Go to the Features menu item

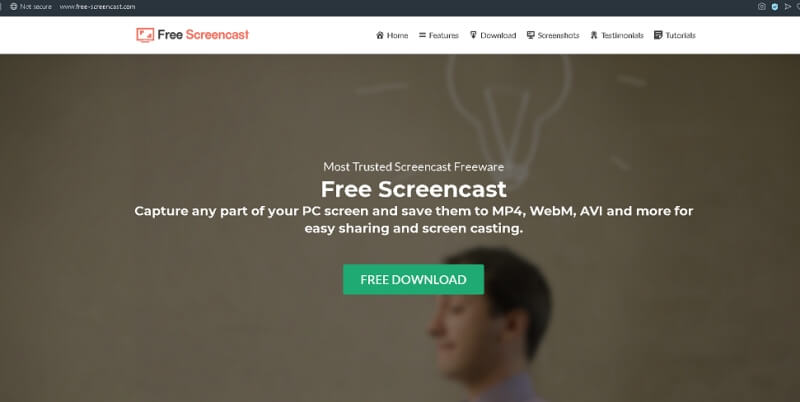pyautogui.click(x=443, y=35)
